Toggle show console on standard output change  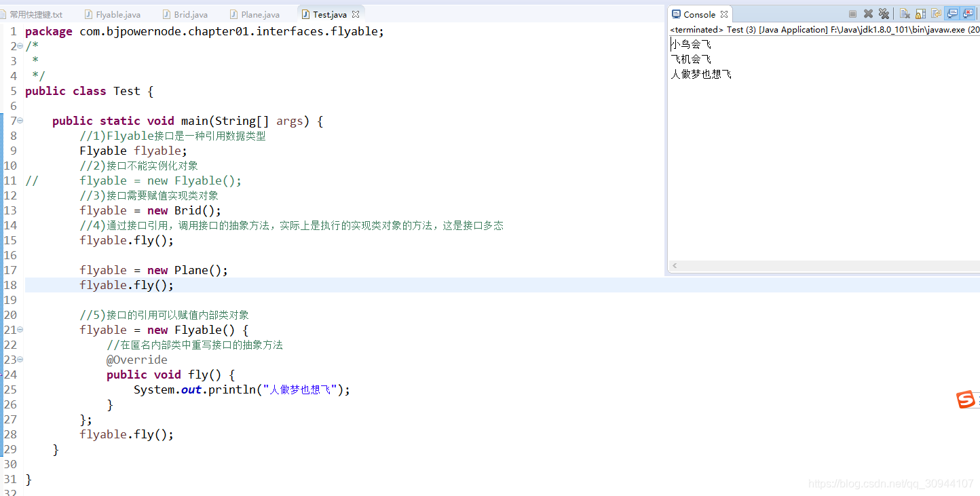coord(952,14)
